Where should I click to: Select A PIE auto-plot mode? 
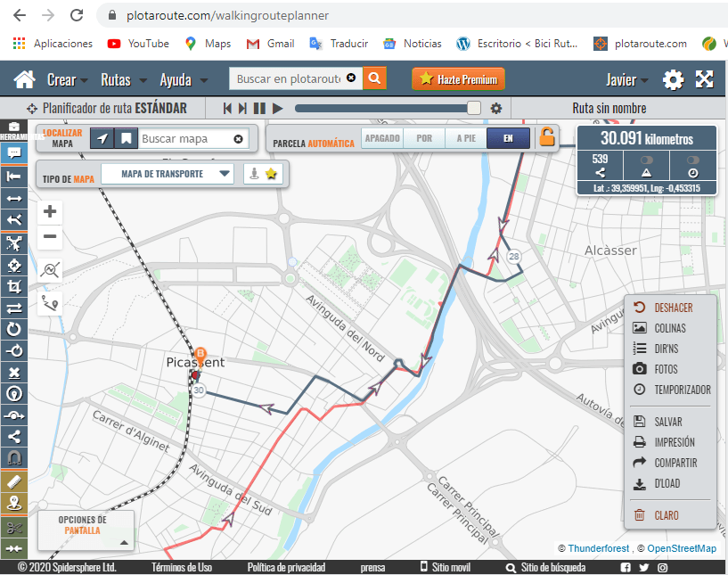click(466, 138)
